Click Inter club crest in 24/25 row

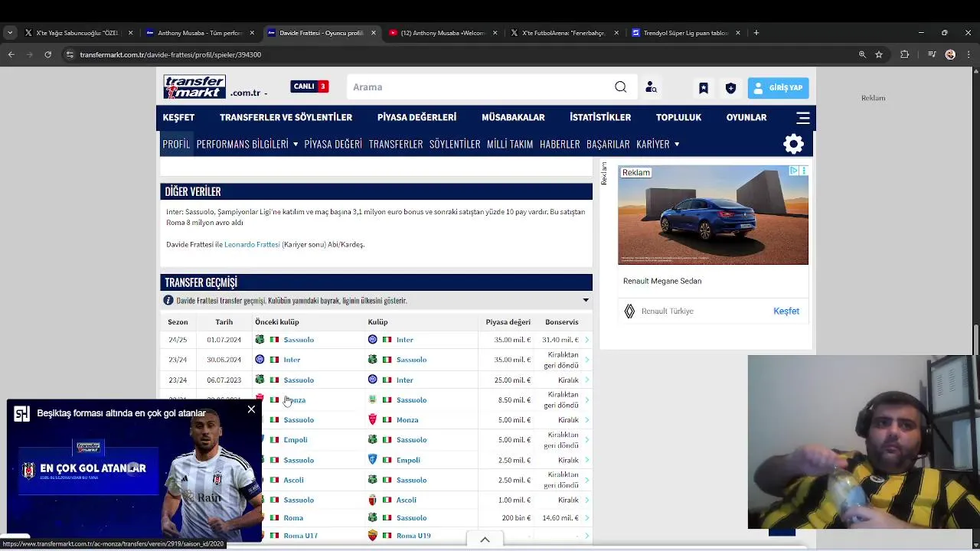(373, 340)
